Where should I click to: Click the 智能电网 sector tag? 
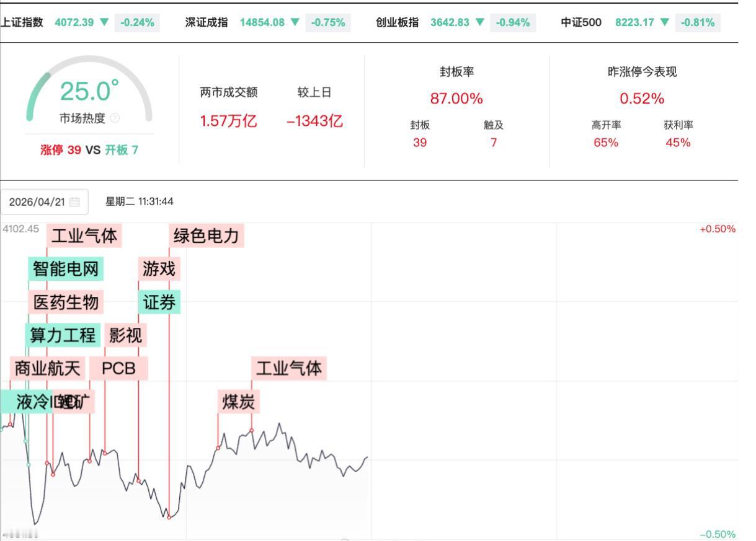[66, 270]
